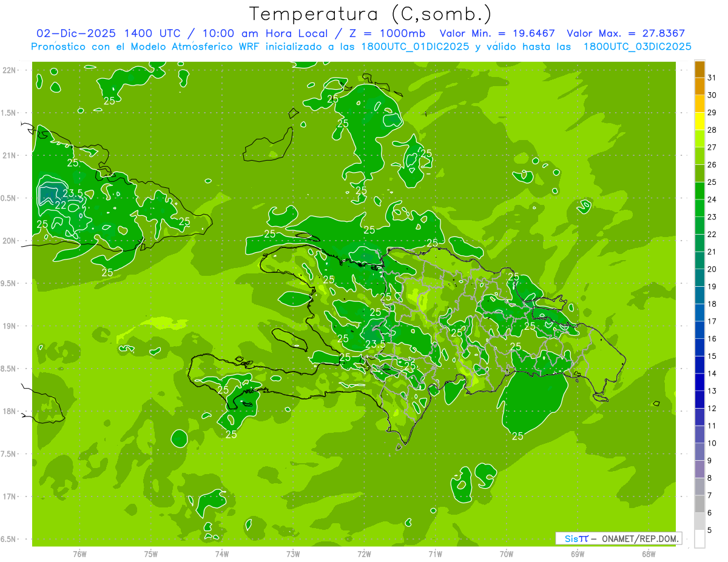Click 'Valor Max. = 27.8367' text

626,33
